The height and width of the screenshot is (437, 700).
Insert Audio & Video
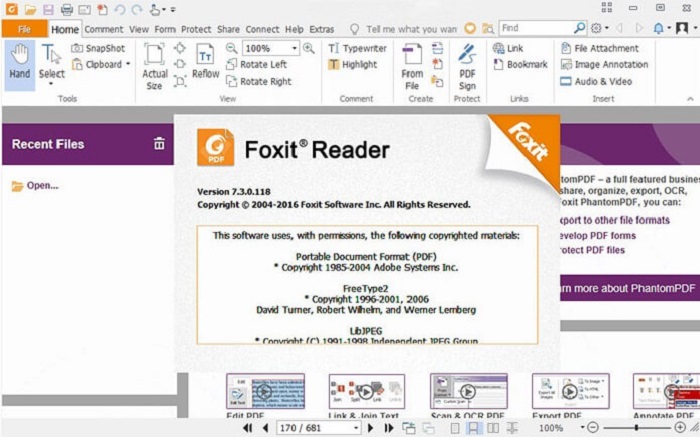[x=596, y=81]
